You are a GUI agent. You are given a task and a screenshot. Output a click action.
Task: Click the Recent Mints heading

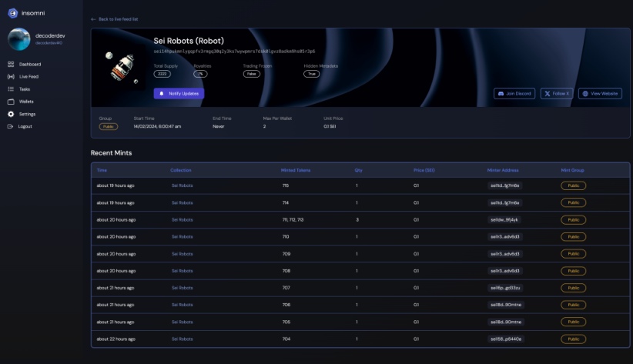coord(111,153)
